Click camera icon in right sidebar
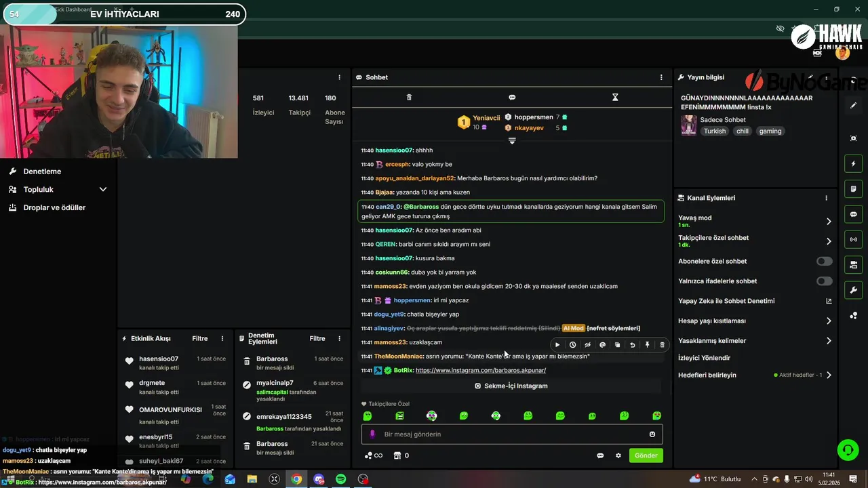This screenshot has height=488, width=868. (853, 264)
